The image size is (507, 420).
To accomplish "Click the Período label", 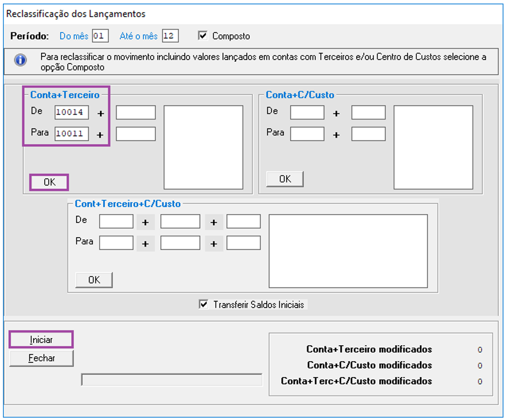I will 29,36.
